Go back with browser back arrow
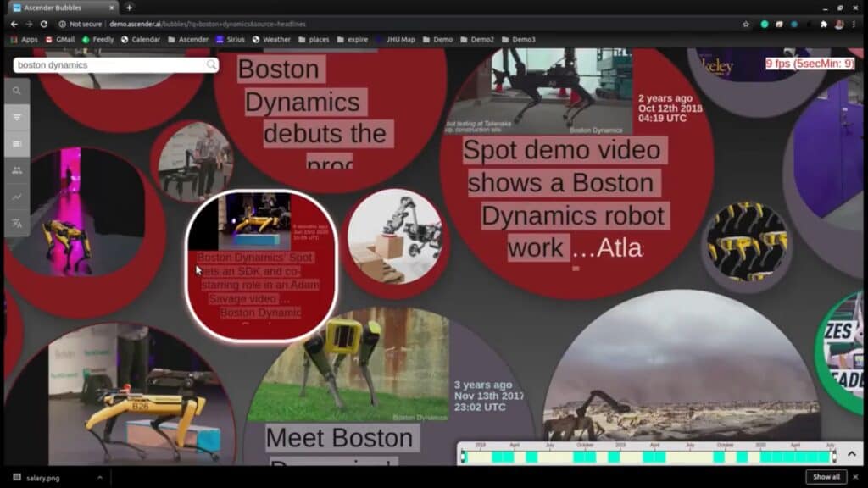The height and width of the screenshot is (488, 868). point(14,24)
